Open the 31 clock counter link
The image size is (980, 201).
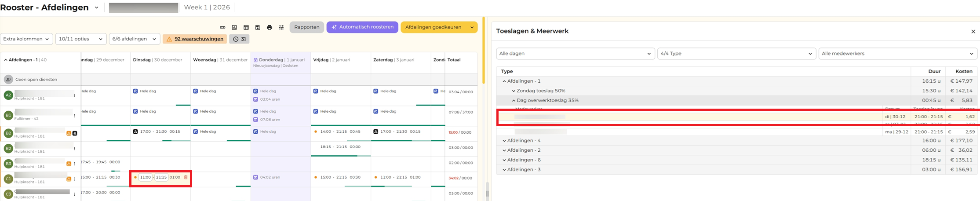244,39
